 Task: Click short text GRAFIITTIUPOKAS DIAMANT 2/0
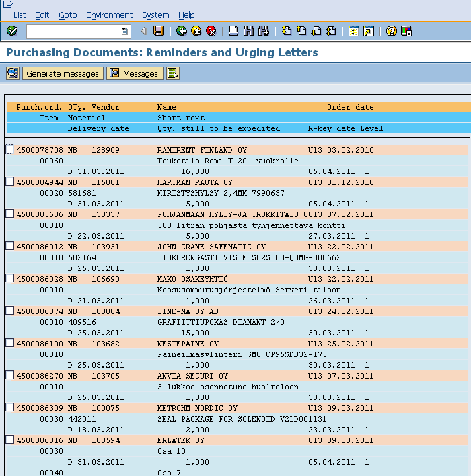221,322
